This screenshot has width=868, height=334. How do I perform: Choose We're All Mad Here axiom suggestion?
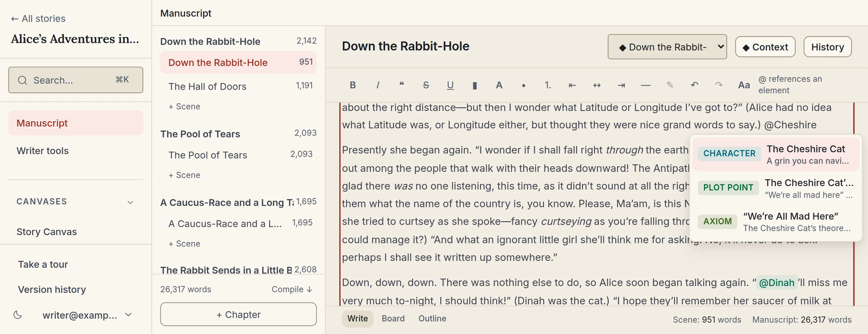tap(776, 221)
